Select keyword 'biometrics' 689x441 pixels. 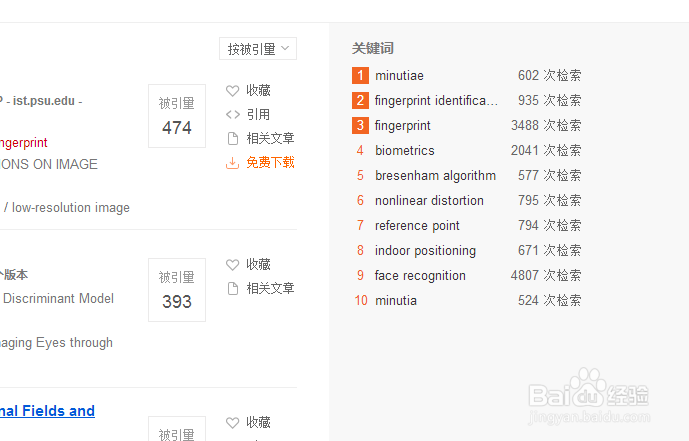(404, 151)
